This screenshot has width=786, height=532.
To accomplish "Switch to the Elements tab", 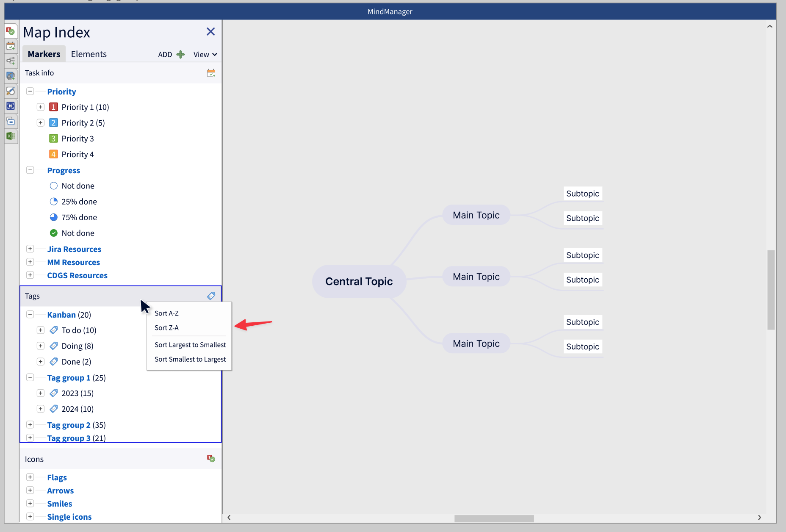I will (89, 54).
